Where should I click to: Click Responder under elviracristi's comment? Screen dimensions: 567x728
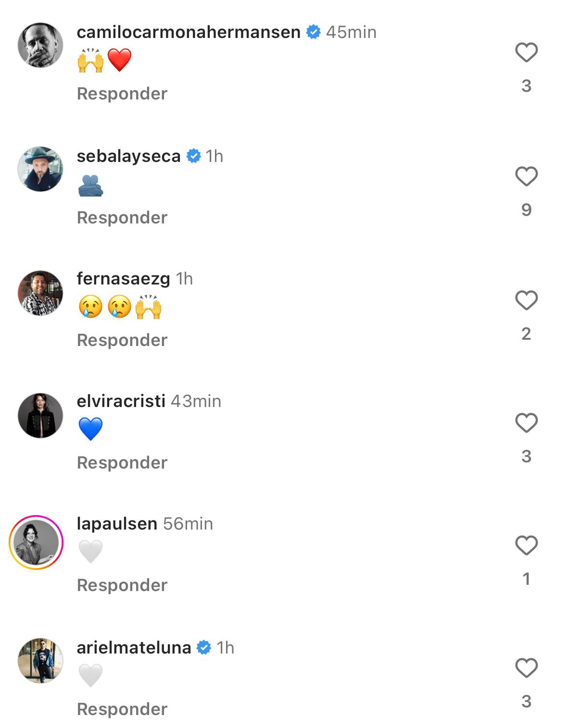pyautogui.click(x=122, y=463)
